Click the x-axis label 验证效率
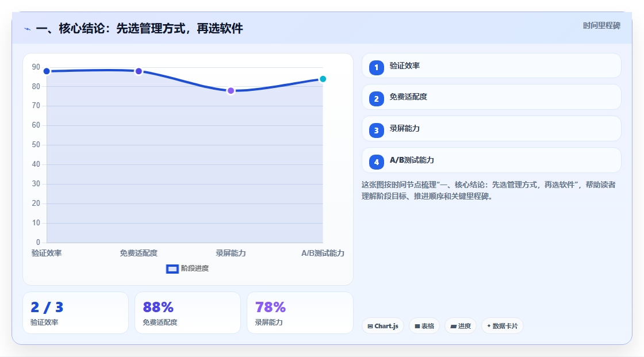644x357 pixels. tap(47, 253)
